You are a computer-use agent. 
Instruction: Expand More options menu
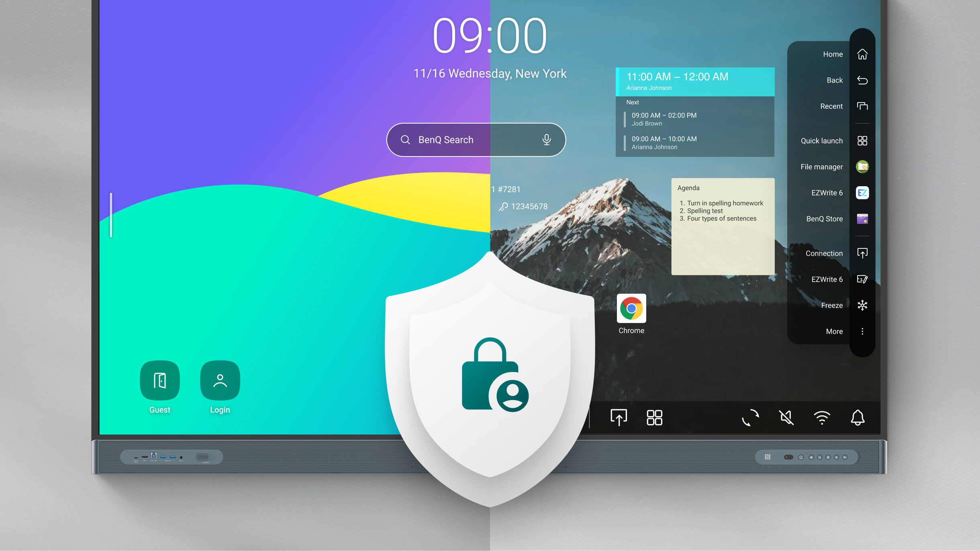click(862, 331)
